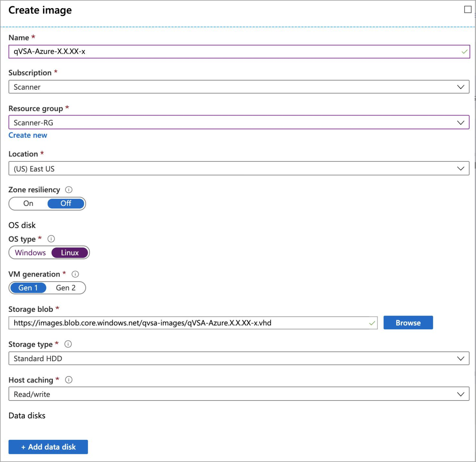Click the validation checkmark beside the Storage blob URL
476x462 pixels.
point(372,323)
